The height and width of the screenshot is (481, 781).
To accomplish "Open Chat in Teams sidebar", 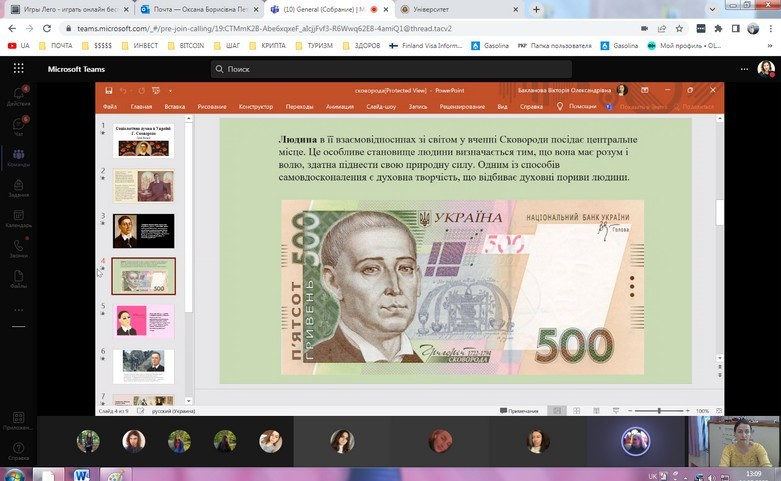I will coord(18,126).
